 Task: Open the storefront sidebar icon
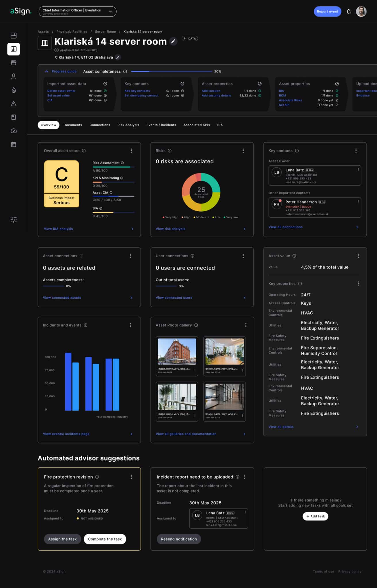tap(14, 63)
